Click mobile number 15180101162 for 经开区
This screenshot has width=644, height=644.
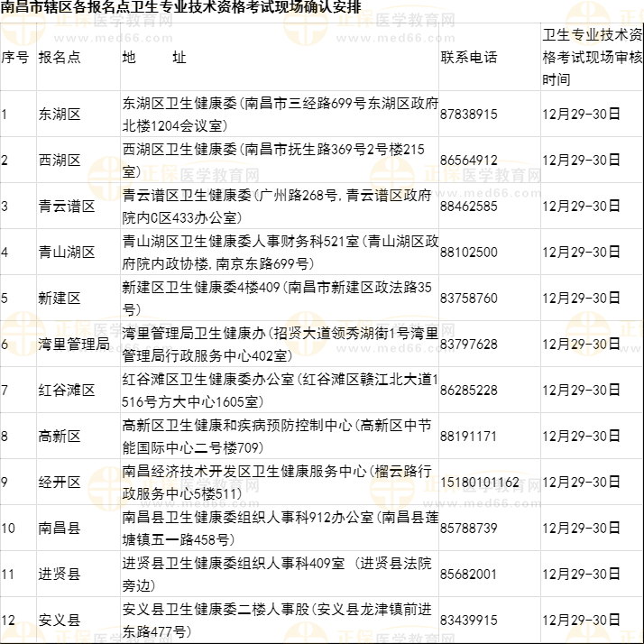coord(480,482)
